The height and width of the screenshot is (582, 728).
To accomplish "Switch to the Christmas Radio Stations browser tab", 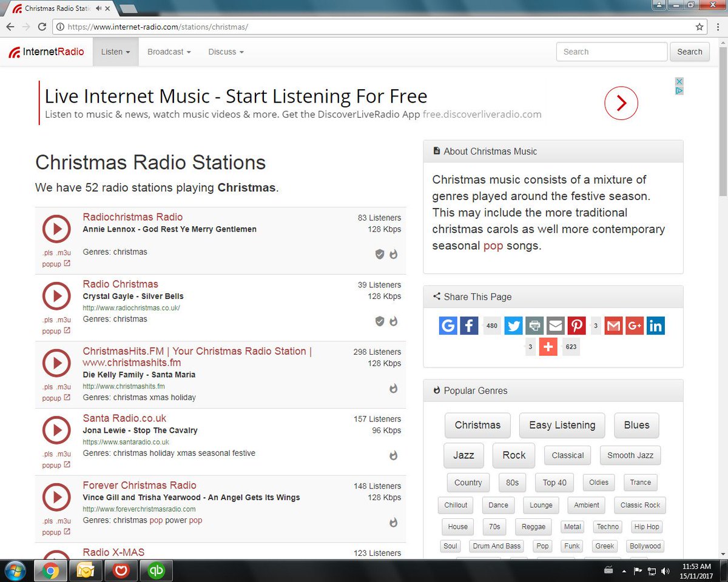I will click(x=59, y=8).
